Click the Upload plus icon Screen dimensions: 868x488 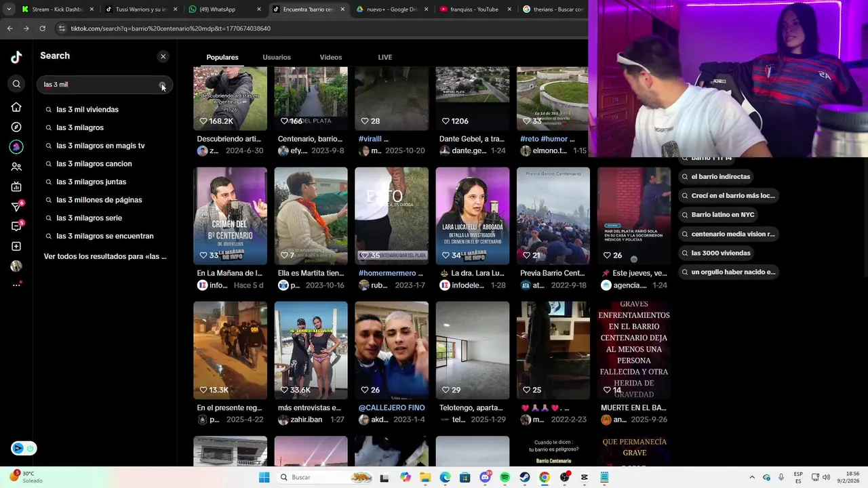[x=16, y=246]
